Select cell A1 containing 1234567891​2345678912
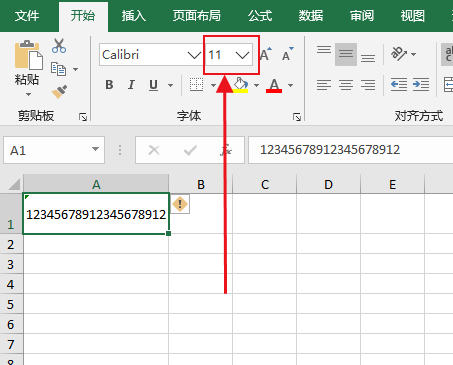 96,214
